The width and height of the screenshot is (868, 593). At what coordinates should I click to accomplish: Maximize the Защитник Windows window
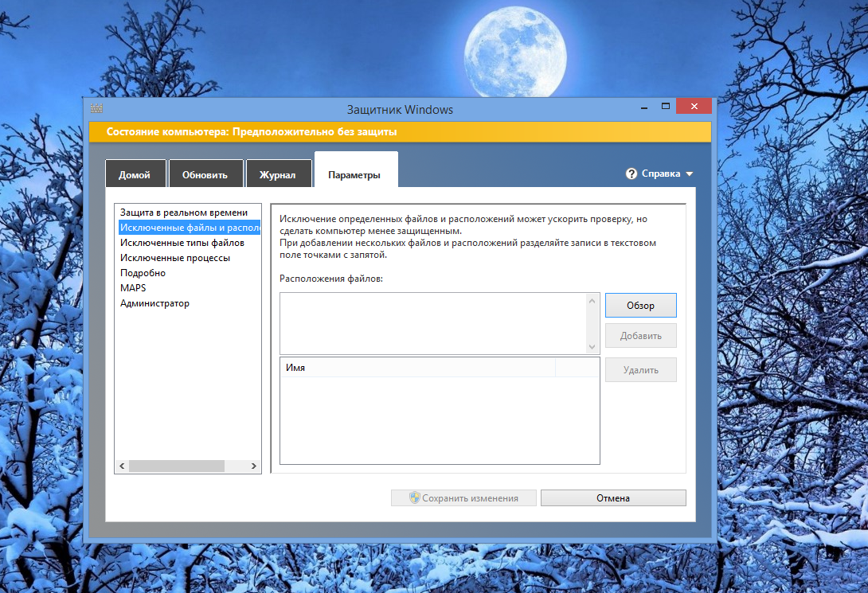(666, 106)
